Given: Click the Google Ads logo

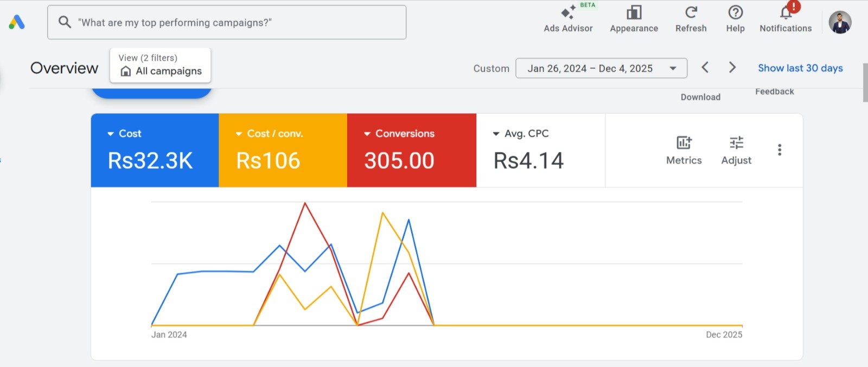Looking at the screenshot, I should (17, 22).
